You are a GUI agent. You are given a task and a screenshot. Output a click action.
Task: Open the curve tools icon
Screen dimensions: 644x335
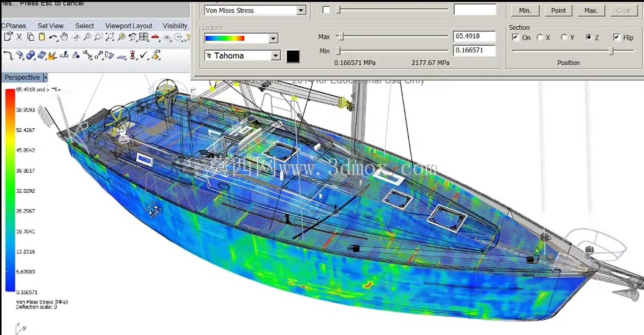pyautogui.click(x=8, y=56)
